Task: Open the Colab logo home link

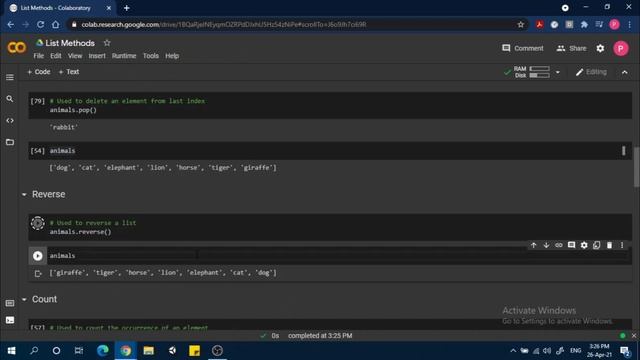Action: click(16, 48)
